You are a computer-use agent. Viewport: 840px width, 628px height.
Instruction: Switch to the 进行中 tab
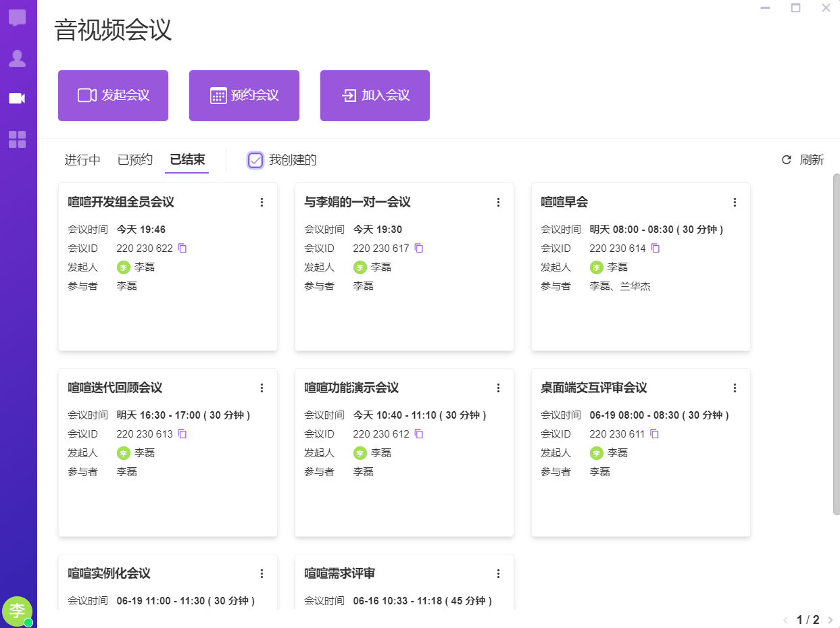point(82,160)
